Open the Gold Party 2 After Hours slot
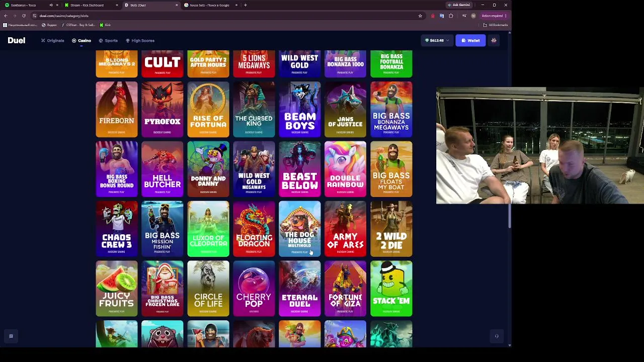Image resolution: width=644 pixels, height=362 pixels. click(208, 64)
